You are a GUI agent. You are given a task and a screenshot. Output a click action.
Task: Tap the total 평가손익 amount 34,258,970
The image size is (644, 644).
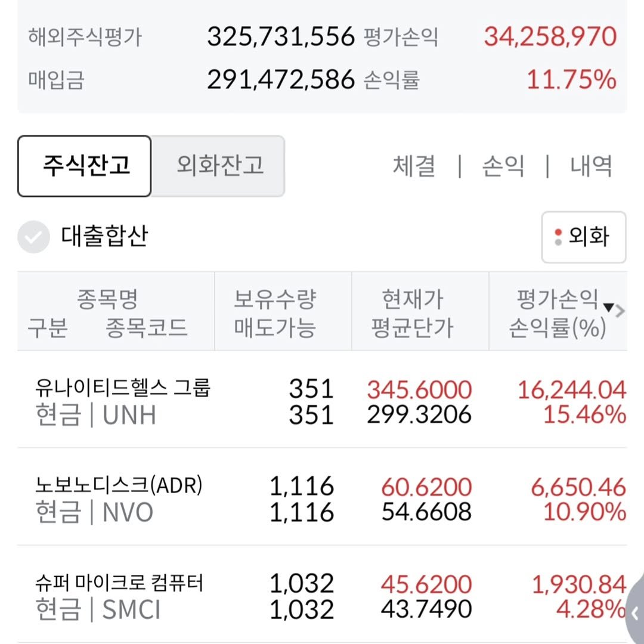[550, 37]
